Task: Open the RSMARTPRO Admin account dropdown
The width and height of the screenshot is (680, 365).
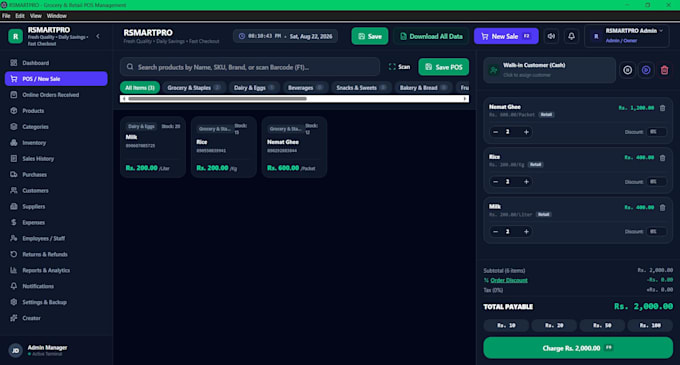Action: (x=627, y=36)
